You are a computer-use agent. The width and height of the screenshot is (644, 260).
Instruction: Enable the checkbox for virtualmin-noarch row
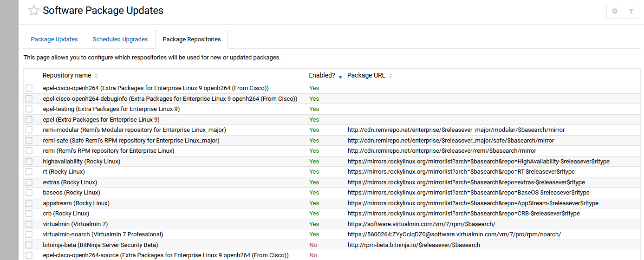[29, 234]
